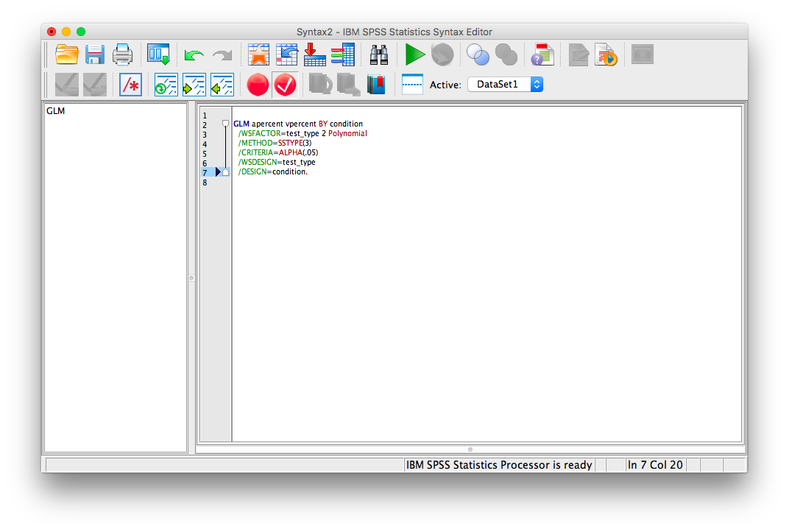This screenshot has width=789, height=532.
Task: Click the gray overlapping circles icon
Action: [506, 54]
